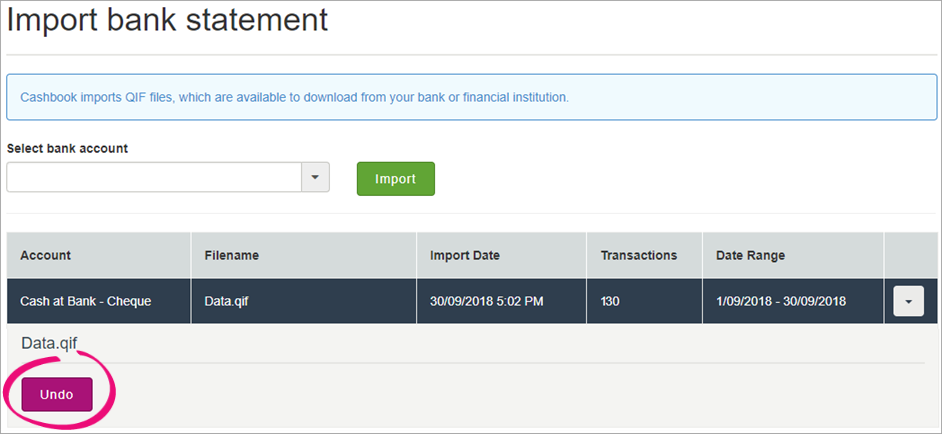
Task: Click the 130 transactions count cell
Action: [x=611, y=301]
